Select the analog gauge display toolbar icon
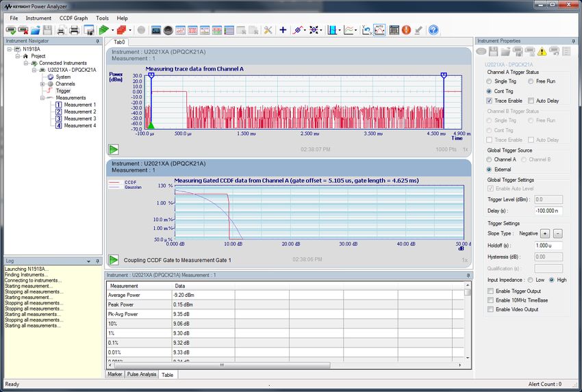The width and height of the screenshot is (582, 392). [168, 30]
